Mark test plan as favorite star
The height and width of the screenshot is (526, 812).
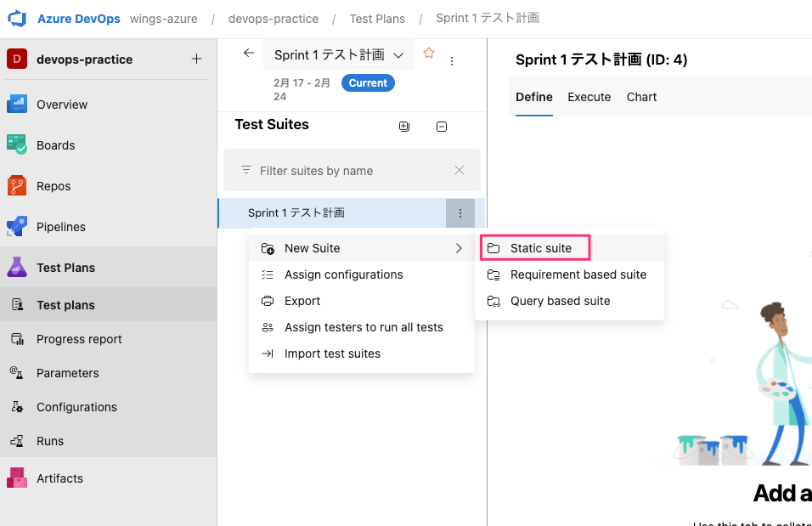pos(429,54)
